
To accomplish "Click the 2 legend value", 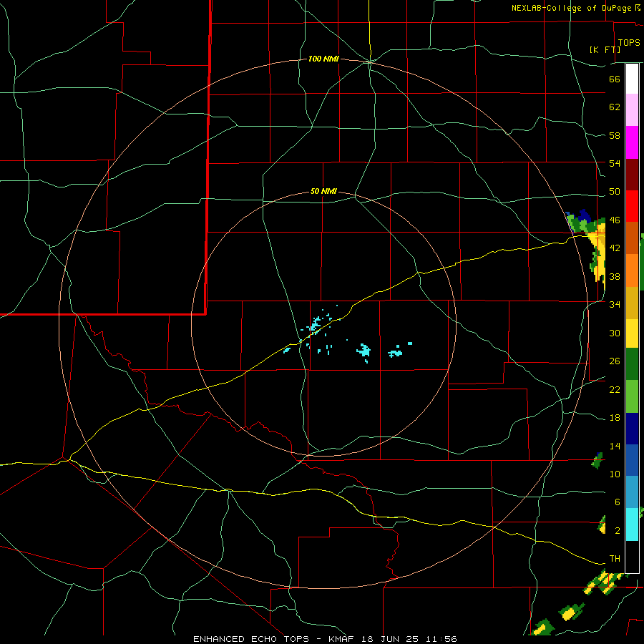I will pyautogui.click(x=617, y=531).
